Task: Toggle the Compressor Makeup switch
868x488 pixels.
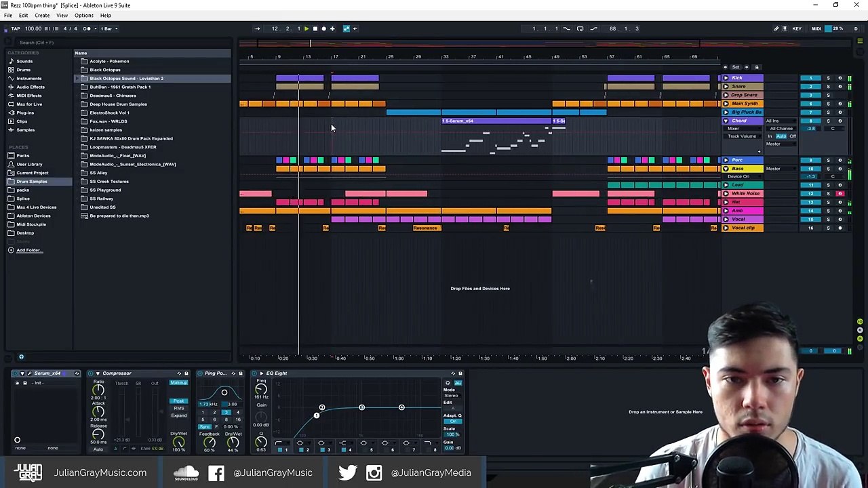Action: click(179, 383)
